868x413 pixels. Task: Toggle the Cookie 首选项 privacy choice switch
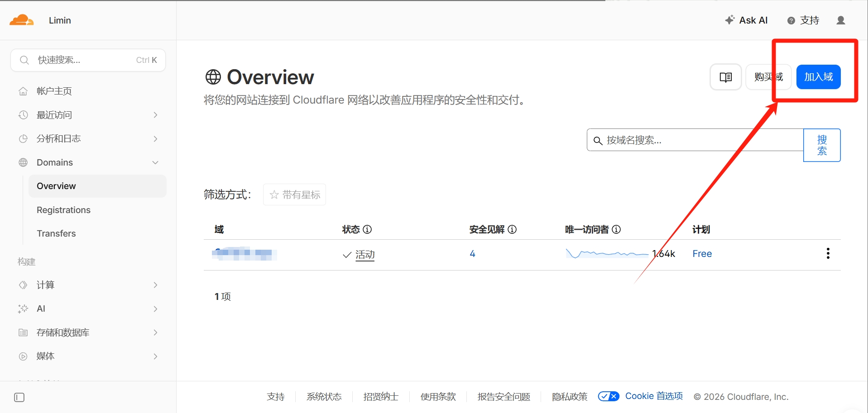click(609, 396)
